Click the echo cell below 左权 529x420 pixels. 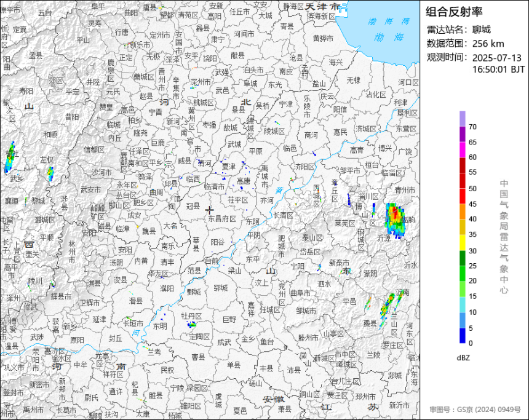point(50,173)
